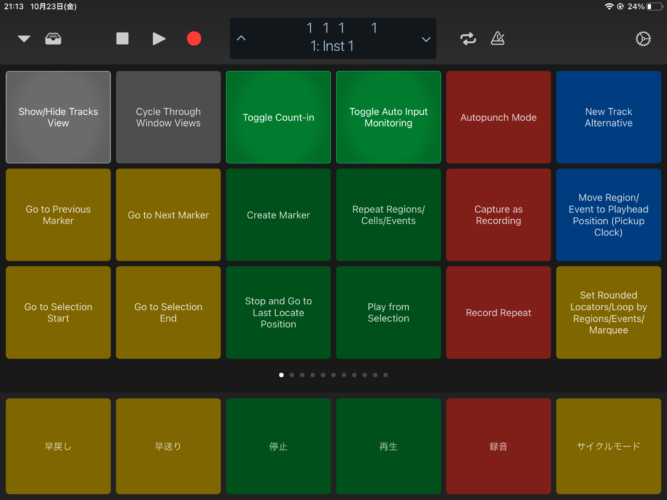Toggle Count-in key command
667x500 pixels.
coord(278,118)
